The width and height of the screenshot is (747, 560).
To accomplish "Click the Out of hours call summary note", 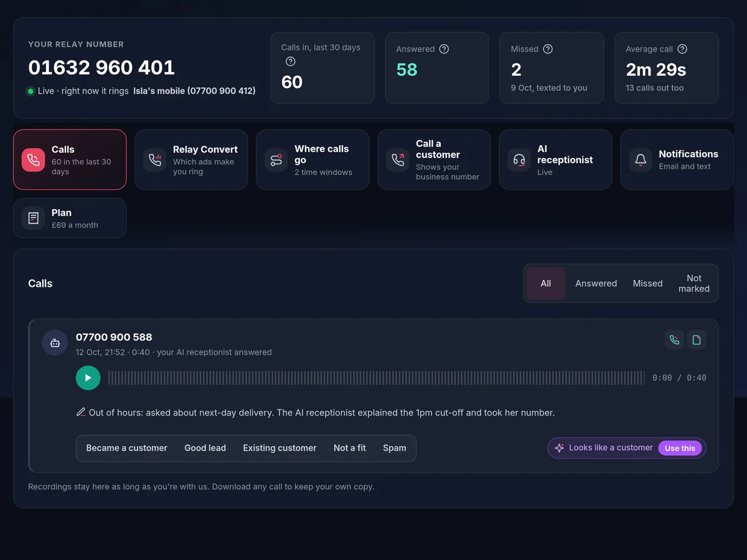I will click(321, 413).
